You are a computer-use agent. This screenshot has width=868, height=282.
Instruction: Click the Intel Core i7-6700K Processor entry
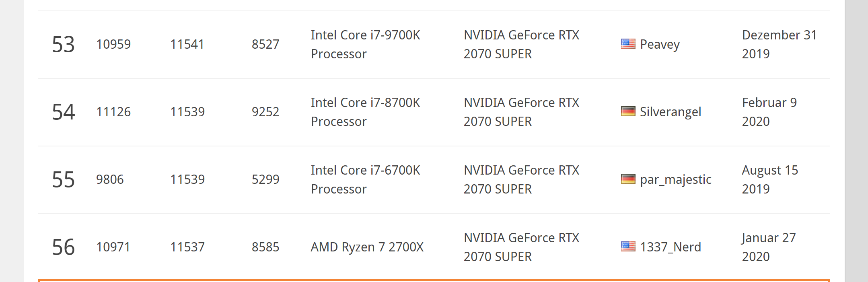tap(365, 179)
